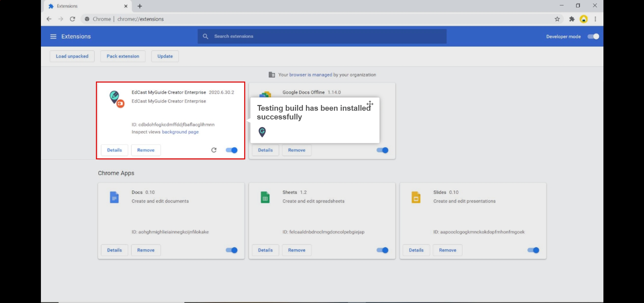
Task: Minimize the Chrome window
Action: click(x=561, y=6)
